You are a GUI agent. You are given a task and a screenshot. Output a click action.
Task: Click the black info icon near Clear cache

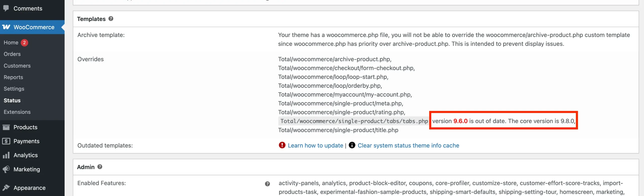352,145
